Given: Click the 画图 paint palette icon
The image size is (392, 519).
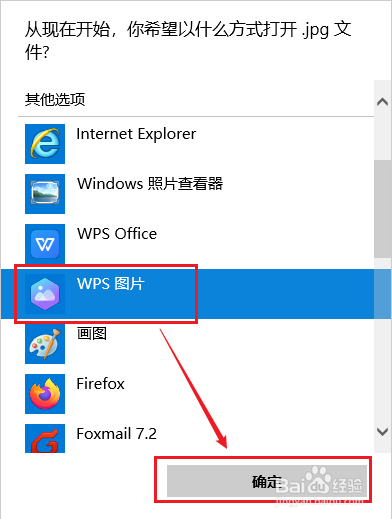Looking at the screenshot, I should 45,344.
